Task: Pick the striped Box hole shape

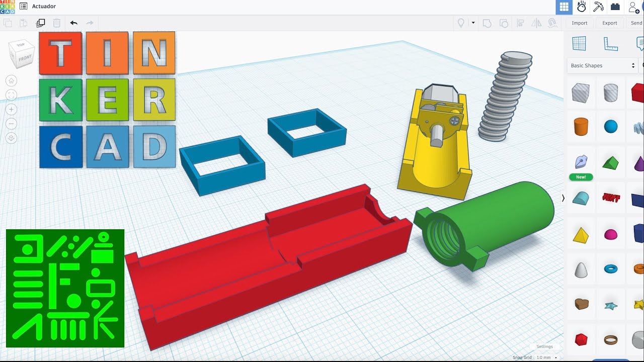Action: pyautogui.click(x=581, y=93)
